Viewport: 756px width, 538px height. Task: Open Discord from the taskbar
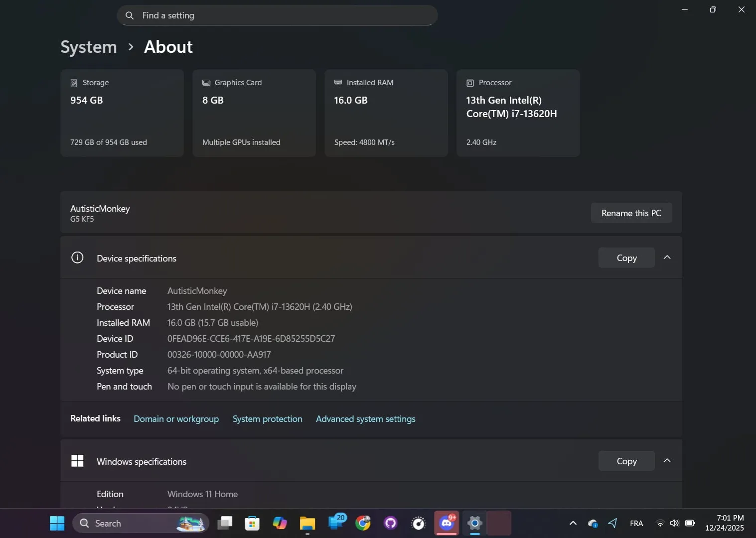(x=446, y=523)
